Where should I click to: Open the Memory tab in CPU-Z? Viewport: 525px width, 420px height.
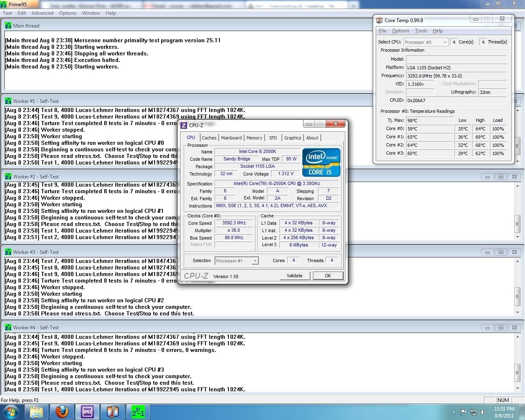(254, 138)
